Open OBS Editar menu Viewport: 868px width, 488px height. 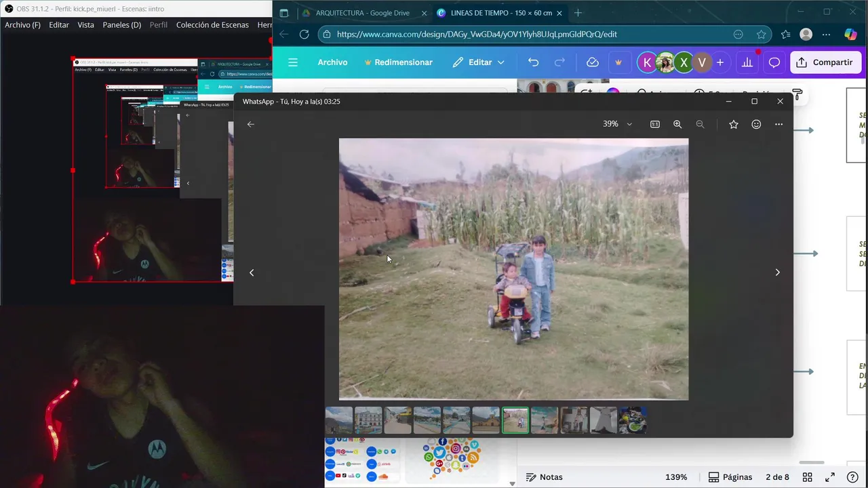tap(59, 25)
